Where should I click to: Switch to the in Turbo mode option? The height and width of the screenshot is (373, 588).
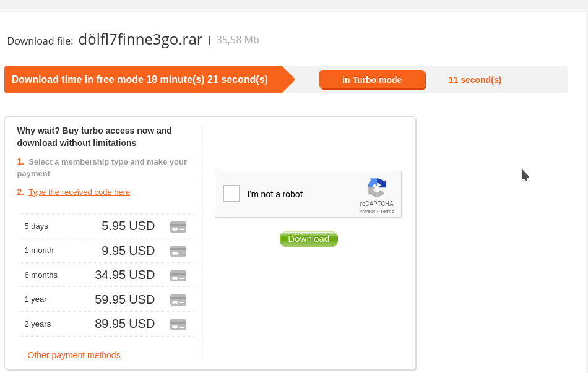coord(372,80)
